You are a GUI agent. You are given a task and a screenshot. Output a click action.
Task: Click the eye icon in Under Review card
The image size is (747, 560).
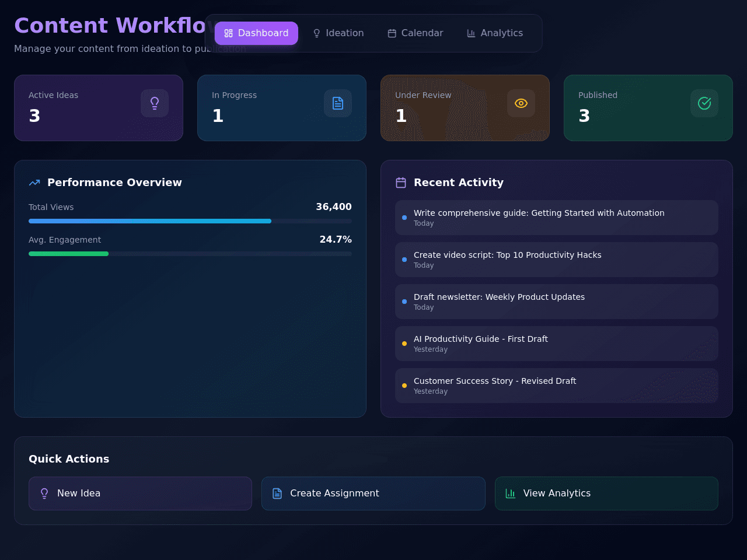coord(521,103)
